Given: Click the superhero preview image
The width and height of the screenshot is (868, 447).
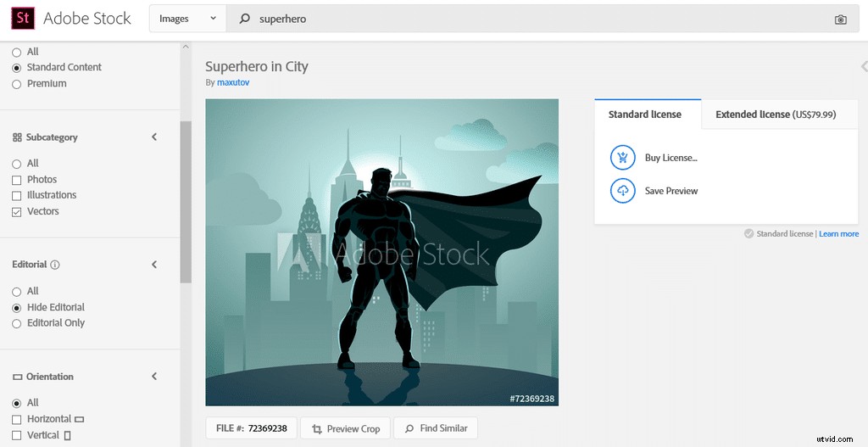Looking at the screenshot, I should [x=381, y=252].
